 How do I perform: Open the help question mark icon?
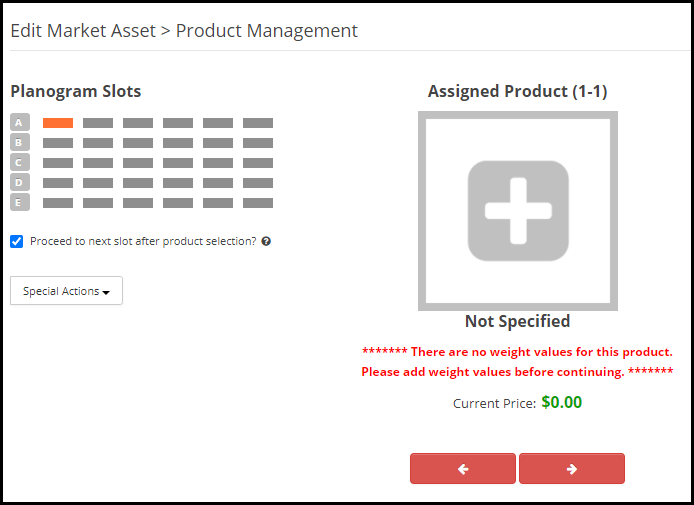coord(266,241)
